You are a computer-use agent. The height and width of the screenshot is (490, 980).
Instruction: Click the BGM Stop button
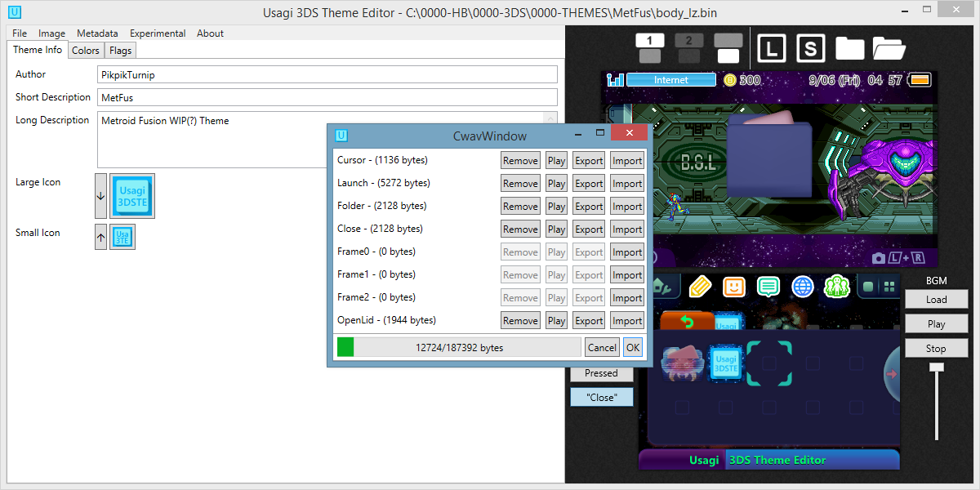pos(936,348)
